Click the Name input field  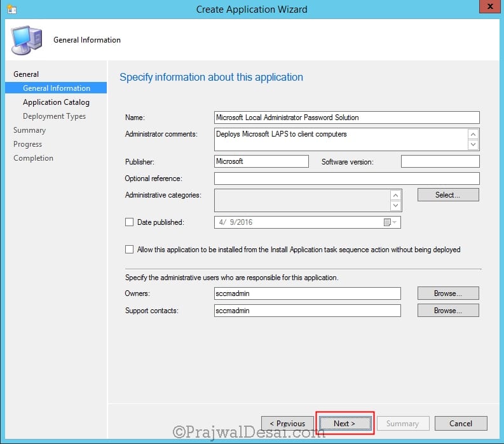347,118
